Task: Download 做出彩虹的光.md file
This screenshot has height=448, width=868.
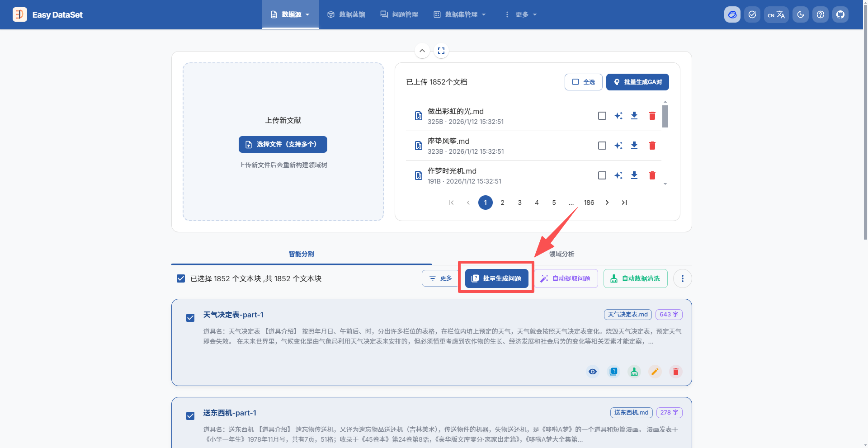Action: click(x=634, y=116)
